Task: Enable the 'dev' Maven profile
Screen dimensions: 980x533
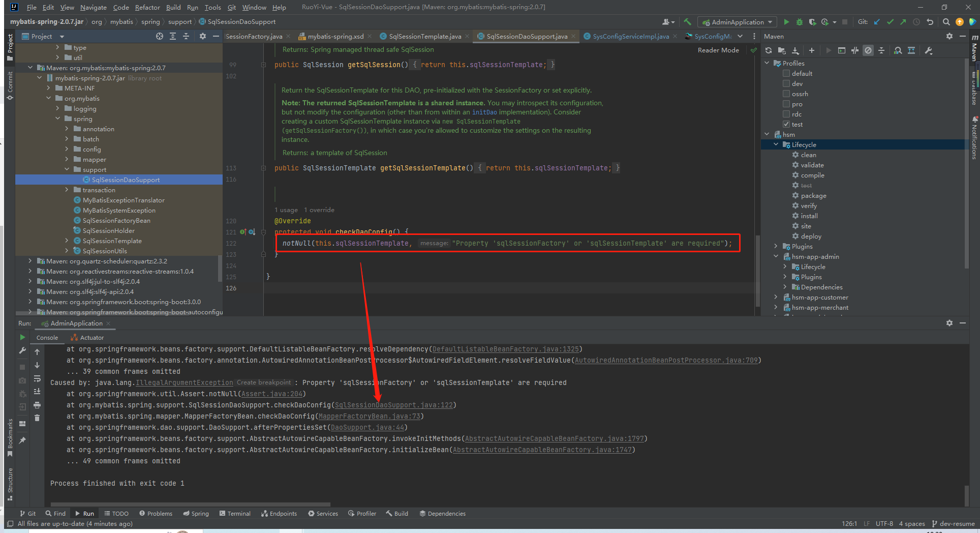Action: pyautogui.click(x=786, y=83)
